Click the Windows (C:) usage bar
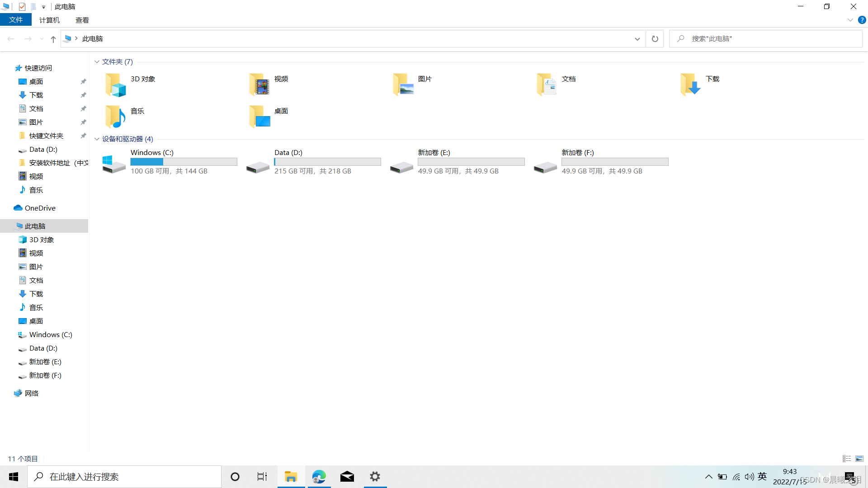 [184, 162]
